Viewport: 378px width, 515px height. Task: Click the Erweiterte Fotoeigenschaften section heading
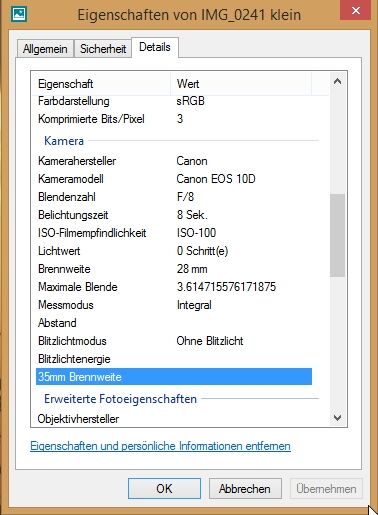click(120, 399)
